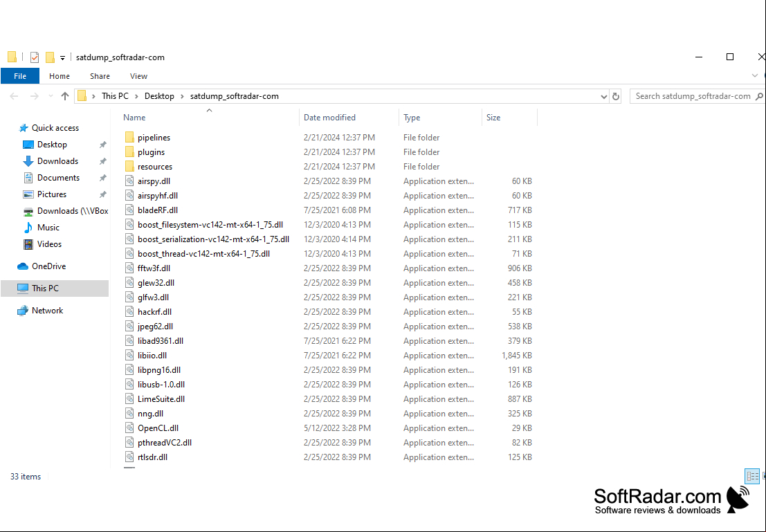Viewport: 766px width, 532px height.
Task: Select pthreadVC2.dll file name
Action: coord(165,443)
